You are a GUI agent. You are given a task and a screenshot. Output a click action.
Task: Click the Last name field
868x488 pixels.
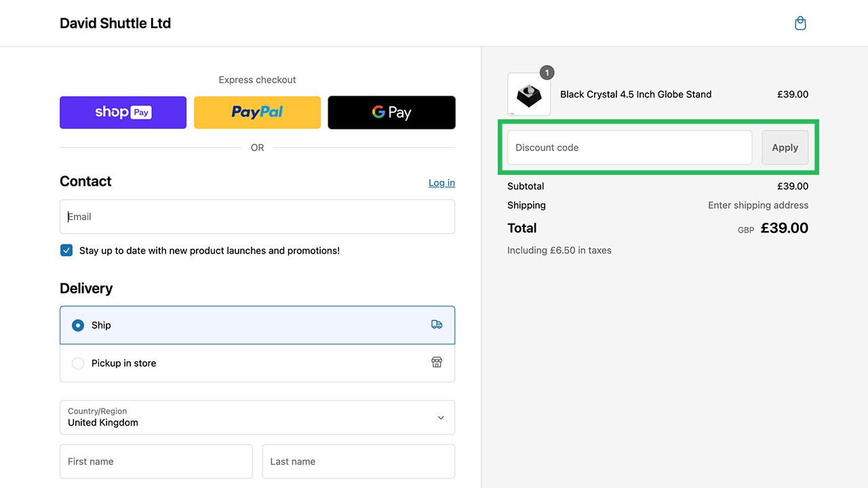(x=359, y=462)
